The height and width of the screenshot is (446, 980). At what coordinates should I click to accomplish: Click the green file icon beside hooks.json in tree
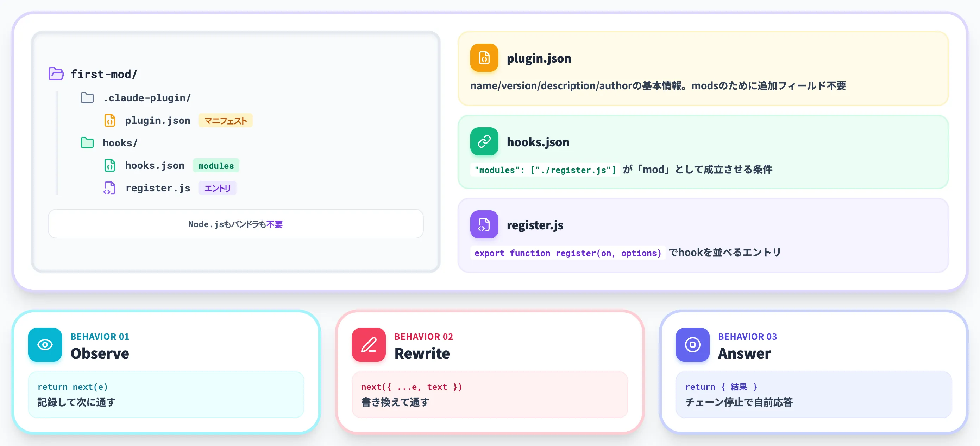[109, 165]
